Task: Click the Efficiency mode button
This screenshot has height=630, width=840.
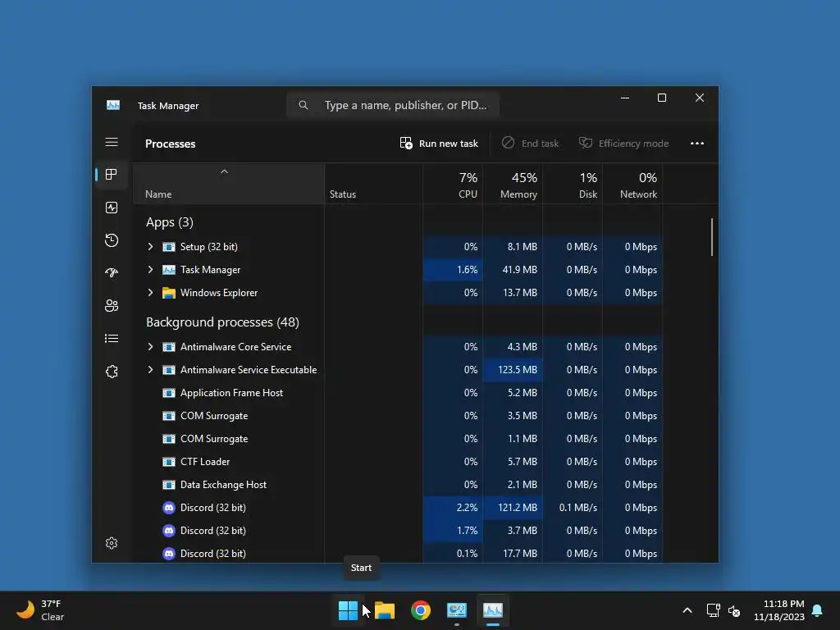Action: point(624,143)
